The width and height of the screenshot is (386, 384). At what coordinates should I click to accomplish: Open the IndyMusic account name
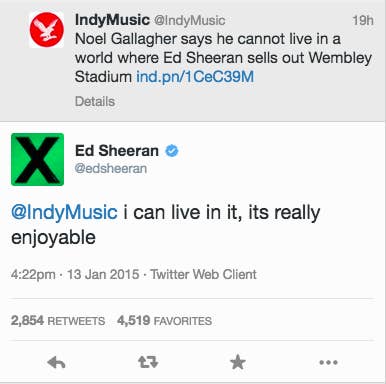pyautogui.click(x=112, y=20)
